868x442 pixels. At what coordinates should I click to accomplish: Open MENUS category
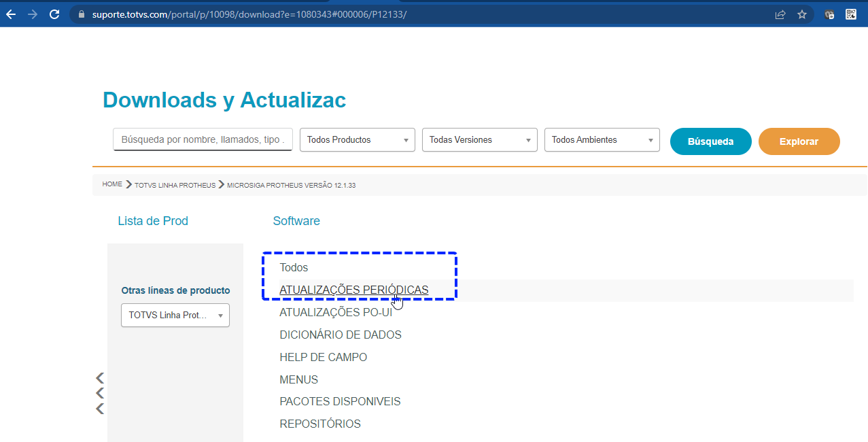[298, 379]
